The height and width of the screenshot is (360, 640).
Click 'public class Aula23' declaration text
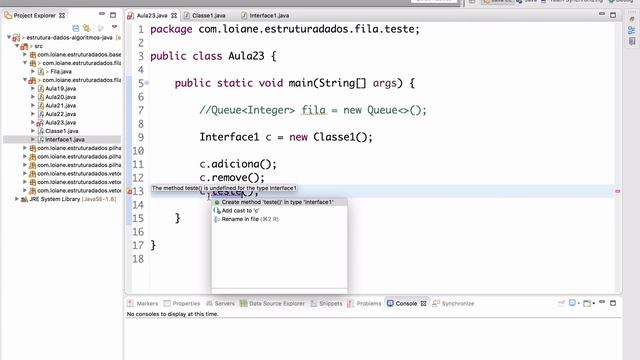click(207, 56)
